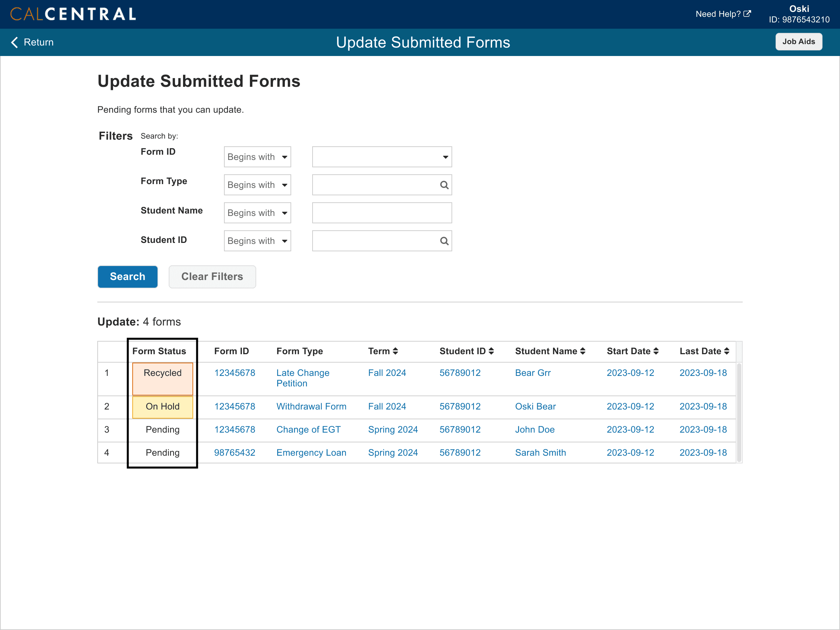The width and height of the screenshot is (840, 630).
Task: Click the results table vertical scrollbar
Action: (x=738, y=412)
